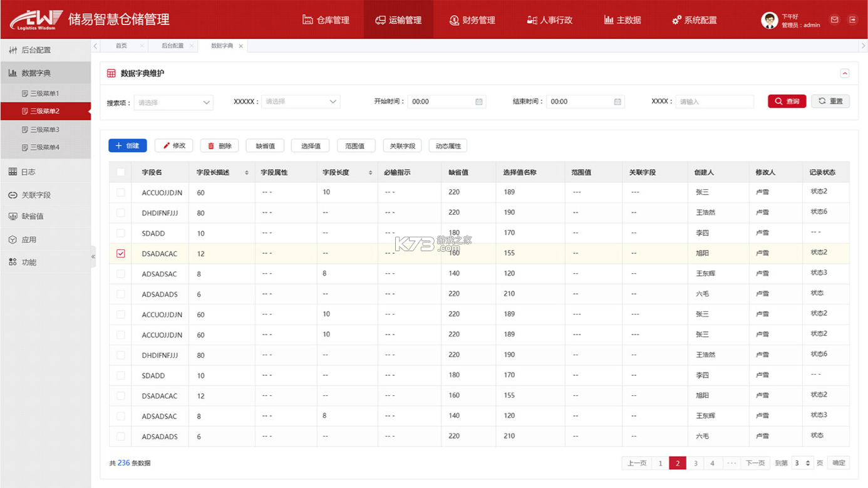Click the 删除 button
This screenshot has width=868, height=488.
pos(219,145)
